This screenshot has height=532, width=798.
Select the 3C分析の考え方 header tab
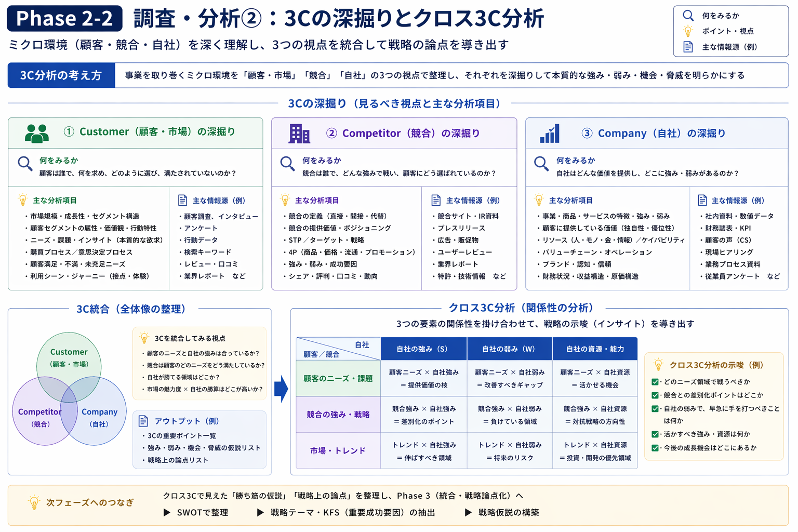point(61,75)
